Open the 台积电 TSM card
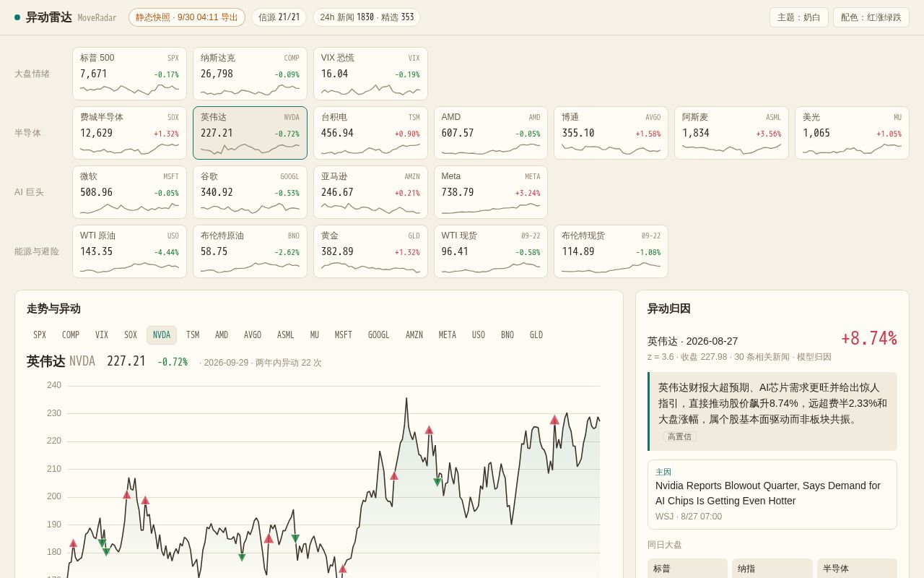 coord(370,133)
